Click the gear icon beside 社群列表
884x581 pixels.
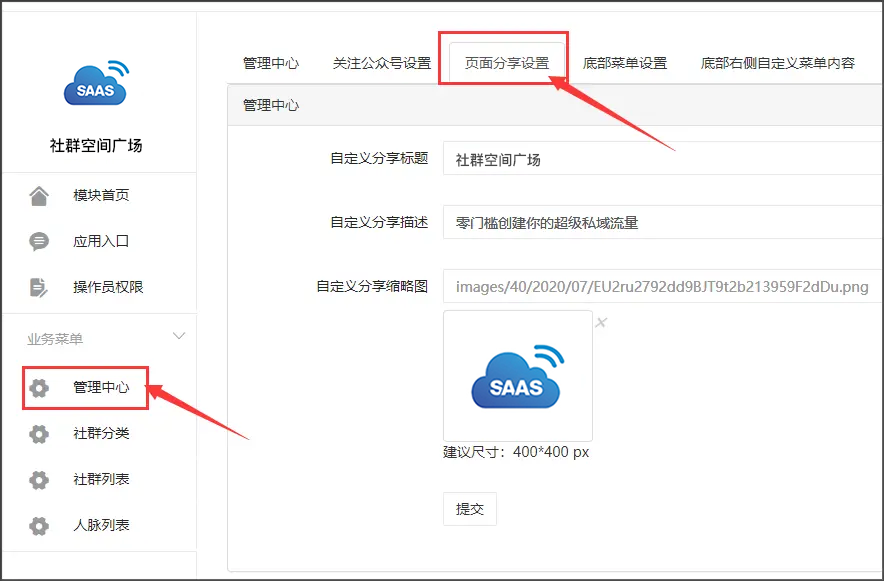(x=39, y=480)
